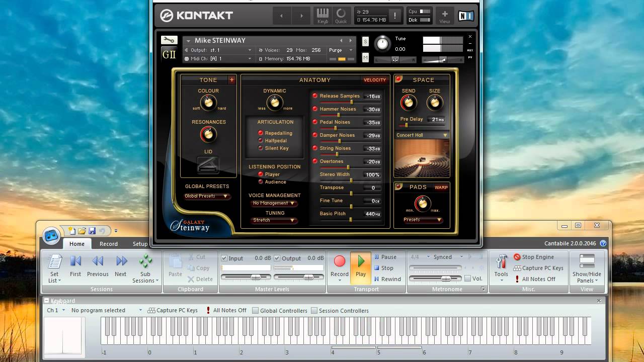Click the VELOCITY button in Anatomy
The height and width of the screenshot is (362, 644).
[x=375, y=80]
